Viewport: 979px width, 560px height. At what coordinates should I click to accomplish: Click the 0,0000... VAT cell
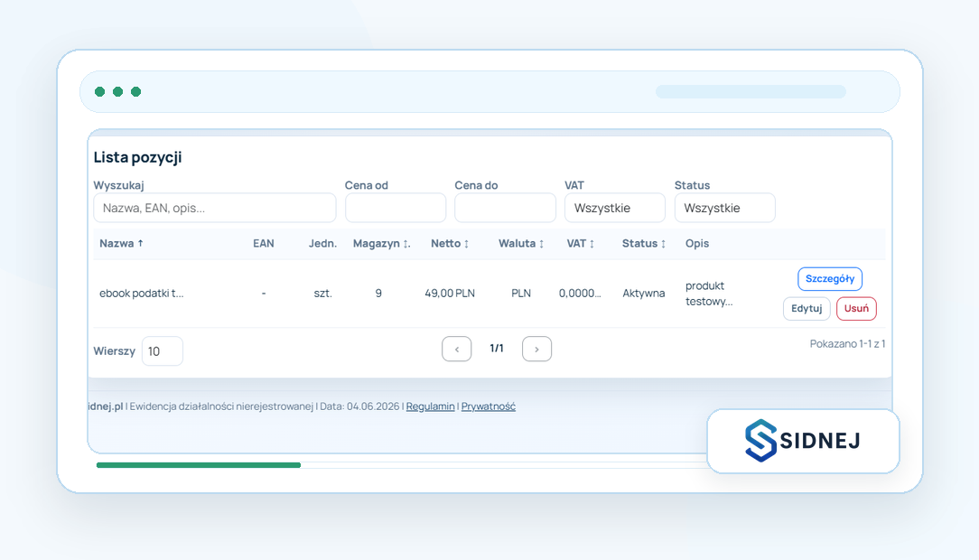(580, 294)
